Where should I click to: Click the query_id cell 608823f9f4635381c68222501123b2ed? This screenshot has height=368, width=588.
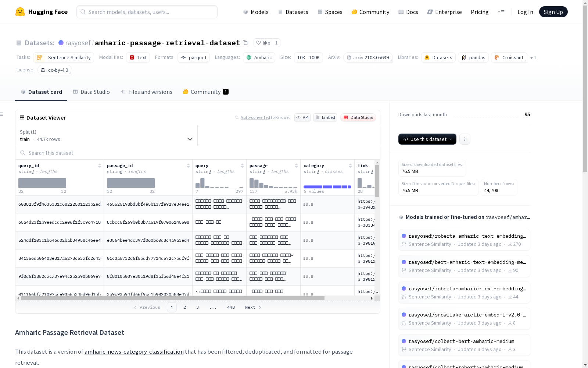point(60,204)
